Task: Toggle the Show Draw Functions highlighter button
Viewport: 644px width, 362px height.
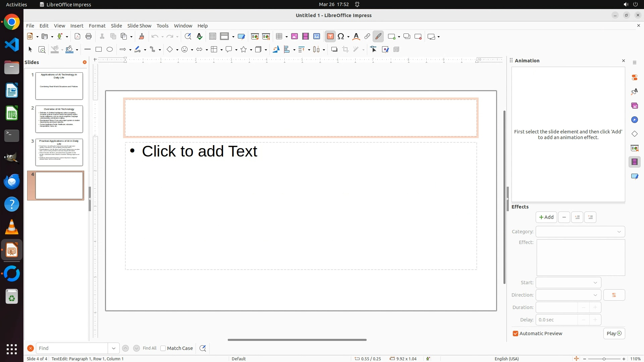Action: (x=378, y=37)
